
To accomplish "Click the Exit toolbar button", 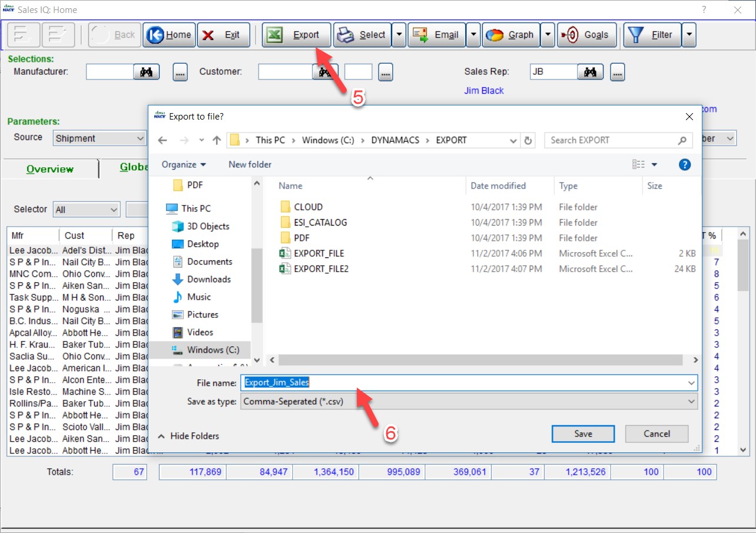I will [x=223, y=35].
